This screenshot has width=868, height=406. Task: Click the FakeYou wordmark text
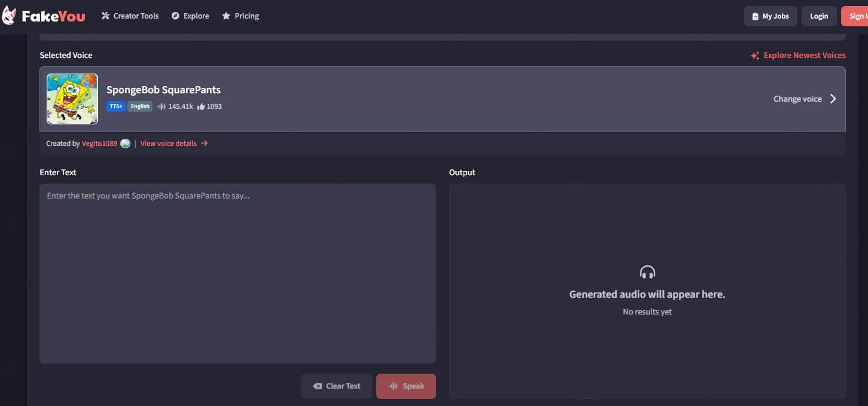[x=53, y=16]
